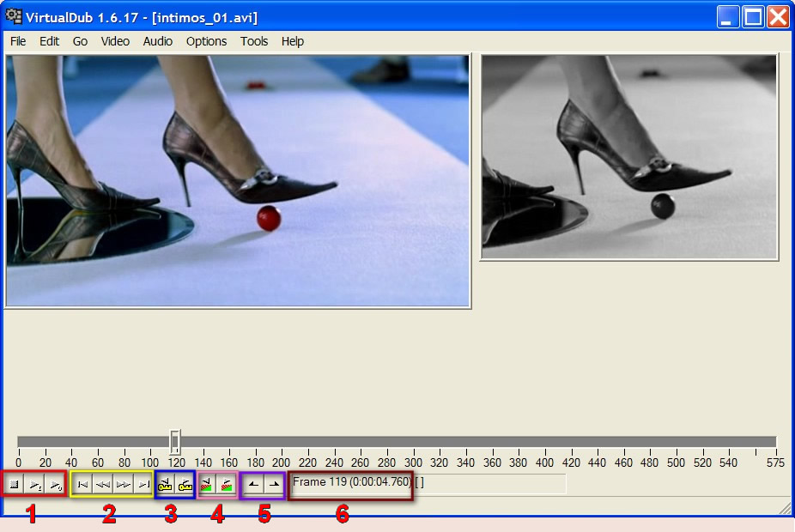The image size is (795, 532).
Task: Close the VirtualDub window
Action: click(x=779, y=17)
